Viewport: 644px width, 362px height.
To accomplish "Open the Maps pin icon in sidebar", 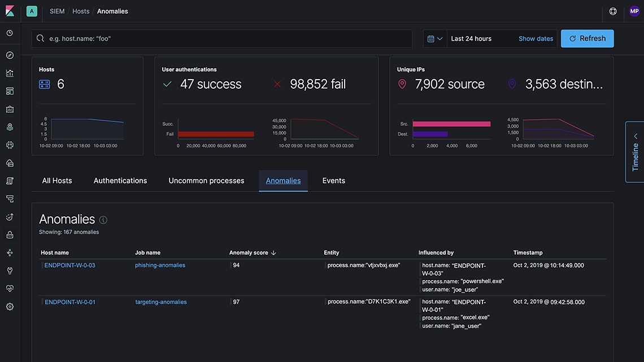I will coord(10,127).
